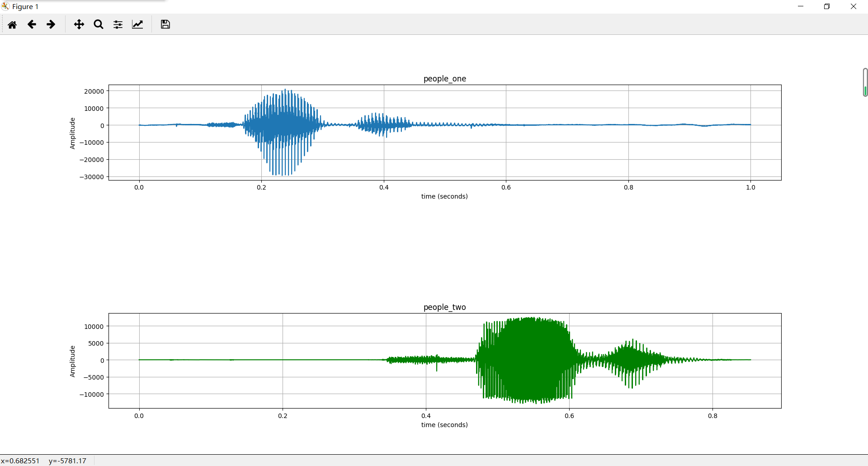Click the matplotlib Figure 1 window icon

[5, 6]
